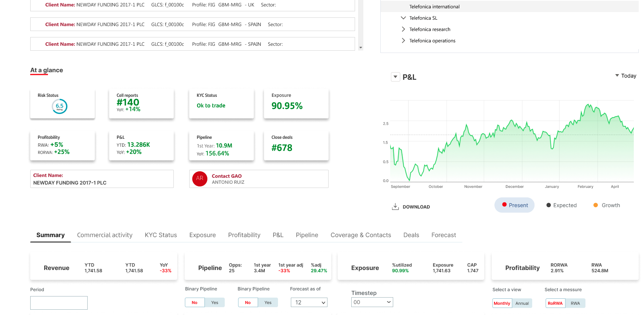
Task: Set first Binary Pipeline to Yes
Action: [215, 303]
